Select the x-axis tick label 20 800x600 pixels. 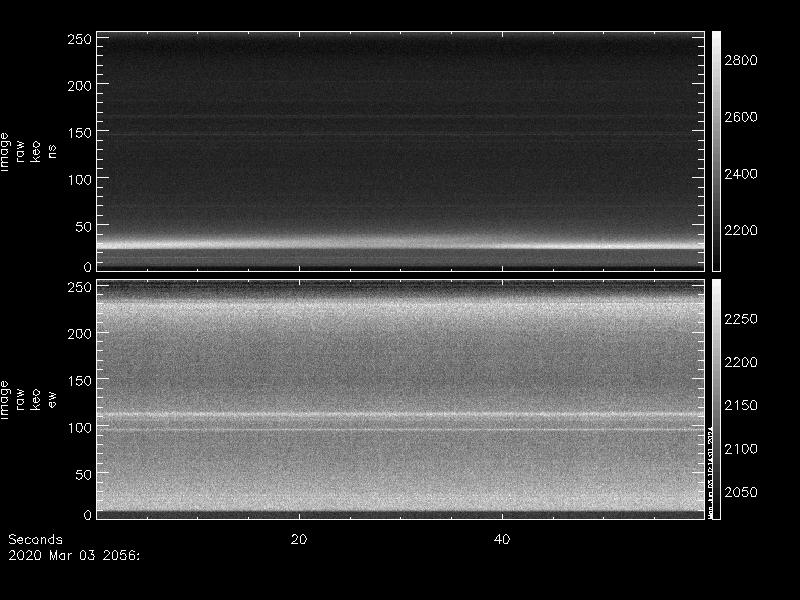298,539
